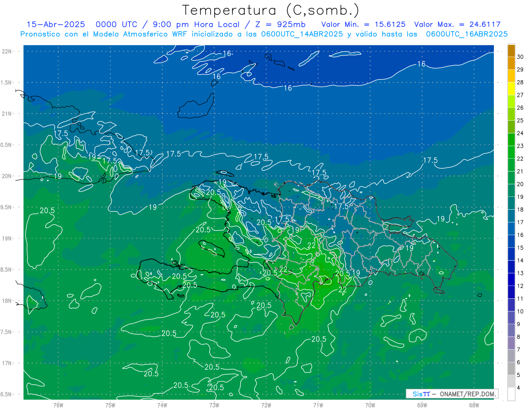The width and height of the screenshot is (532, 411).
Task: Click the "6" value on the color scale
Action: point(518,362)
